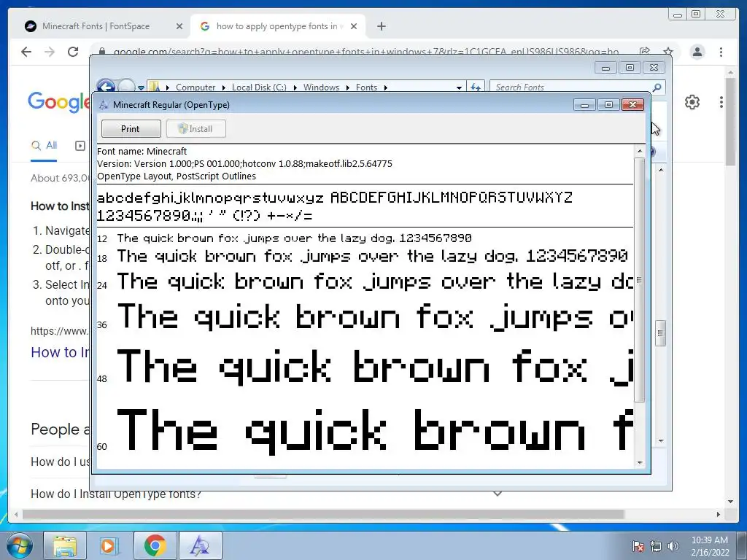Click the Chrome page vertical scrollbar
This screenshot has height=560, width=747.
[x=730, y=122]
